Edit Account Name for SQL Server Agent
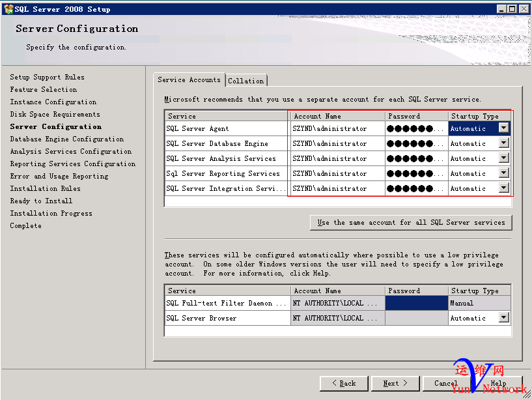532x400 pixels. click(338, 129)
